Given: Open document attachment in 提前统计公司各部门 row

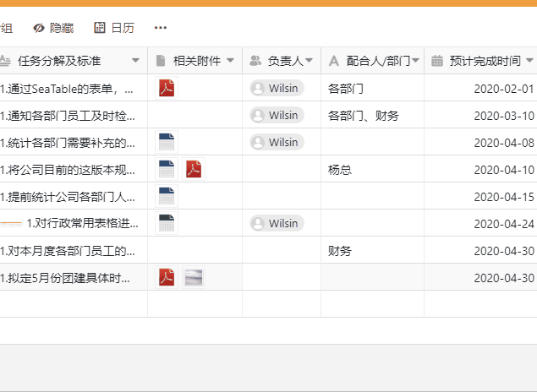Looking at the screenshot, I should pyautogui.click(x=167, y=196).
